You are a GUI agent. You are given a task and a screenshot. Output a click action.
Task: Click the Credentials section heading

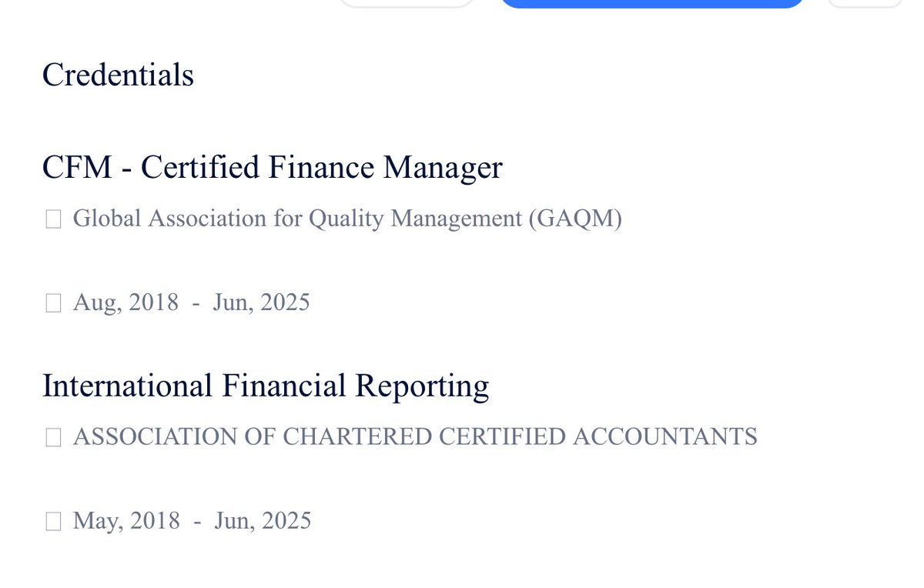click(x=118, y=75)
